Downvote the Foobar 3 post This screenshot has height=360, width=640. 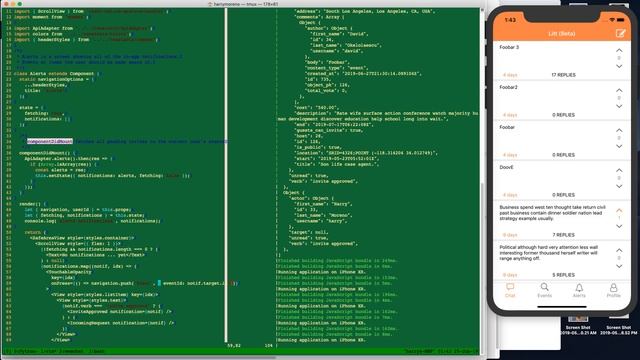tap(619, 66)
